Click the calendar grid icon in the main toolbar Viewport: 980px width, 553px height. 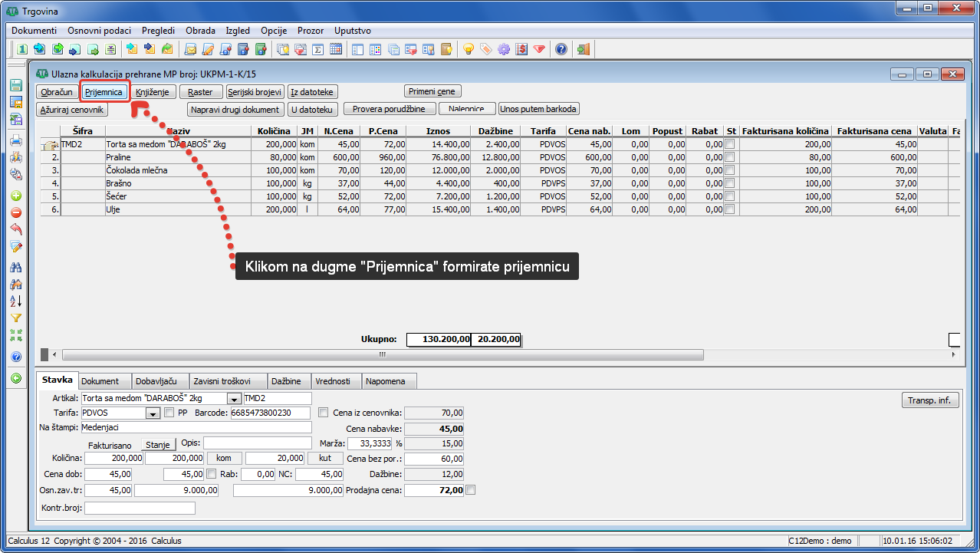point(336,49)
